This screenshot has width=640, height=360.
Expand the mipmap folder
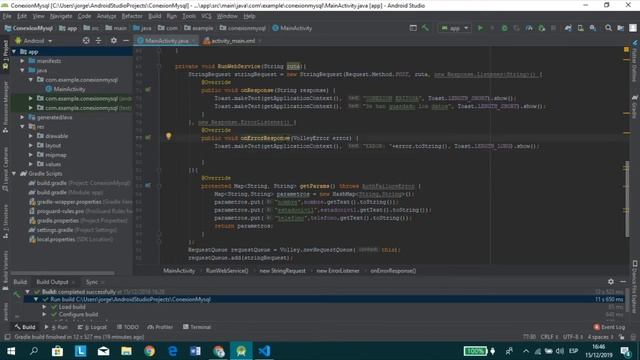pos(31,155)
